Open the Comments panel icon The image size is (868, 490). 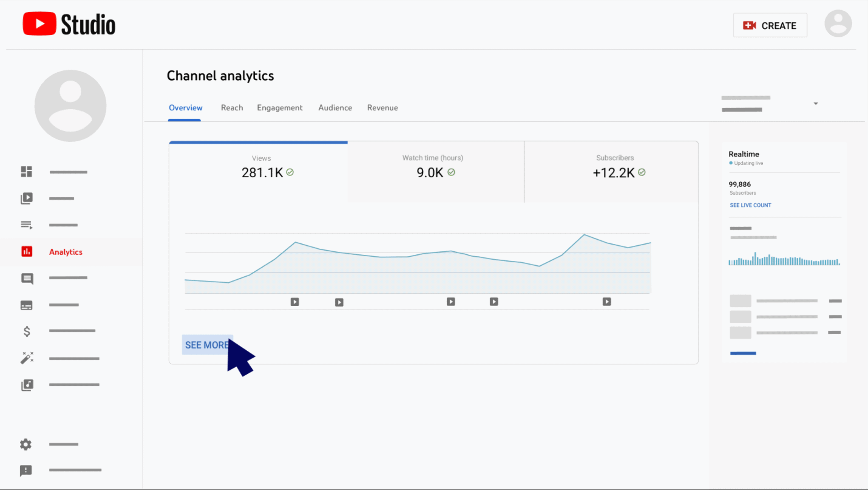coord(26,279)
